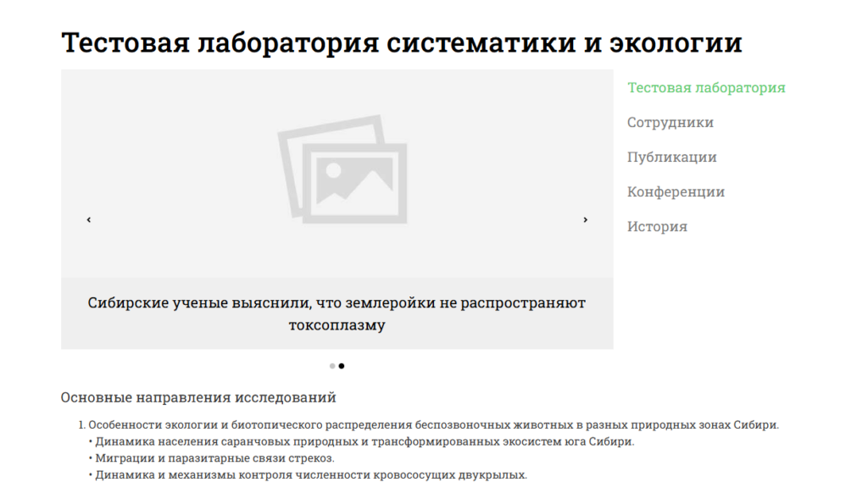Click the next slide arrow in the carousel
The image size is (868, 482).
[585, 219]
